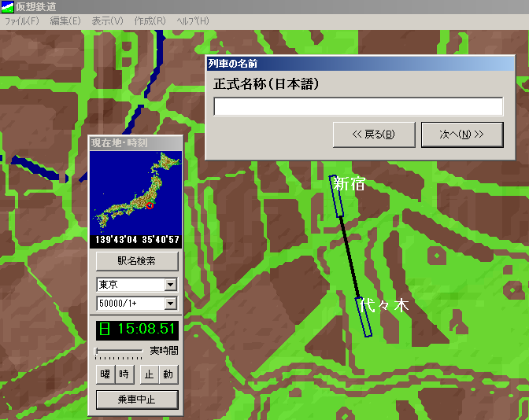
Task: Click the 曜 day-of-week button
Action: (105, 374)
